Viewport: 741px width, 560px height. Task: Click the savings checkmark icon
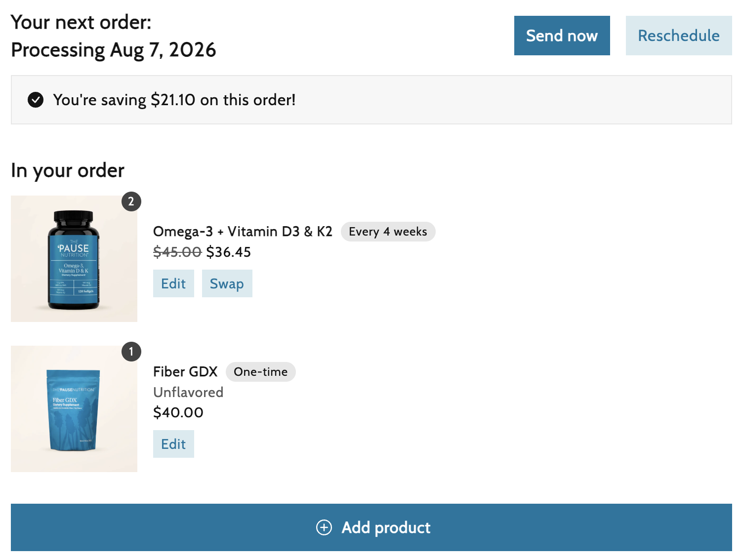coord(36,100)
